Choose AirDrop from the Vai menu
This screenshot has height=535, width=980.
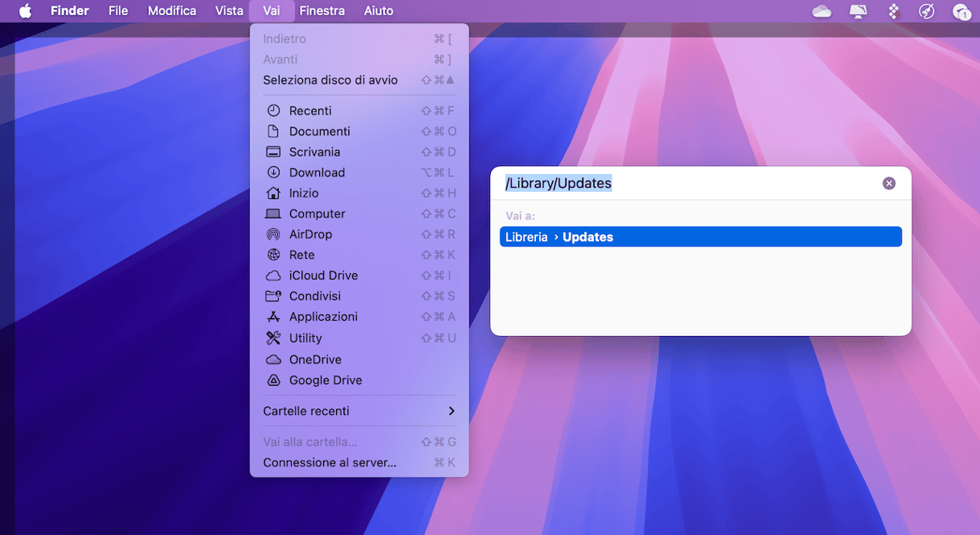click(x=359, y=234)
